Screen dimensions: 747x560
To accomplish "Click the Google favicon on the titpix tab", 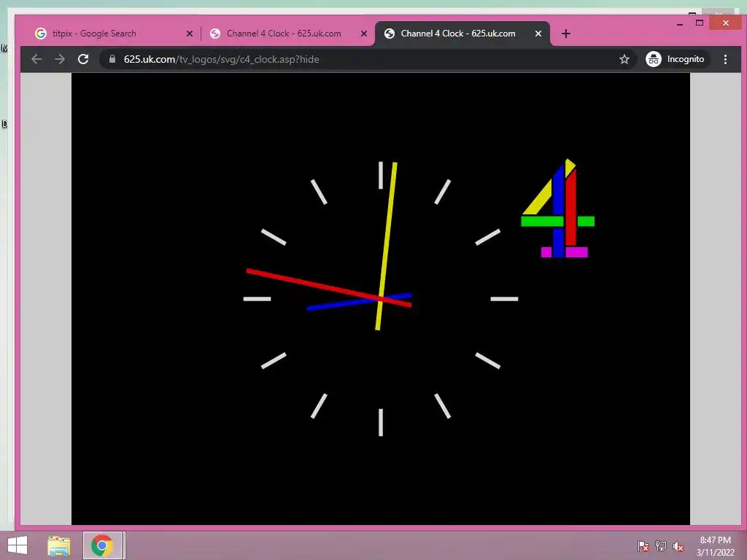I will (41, 34).
